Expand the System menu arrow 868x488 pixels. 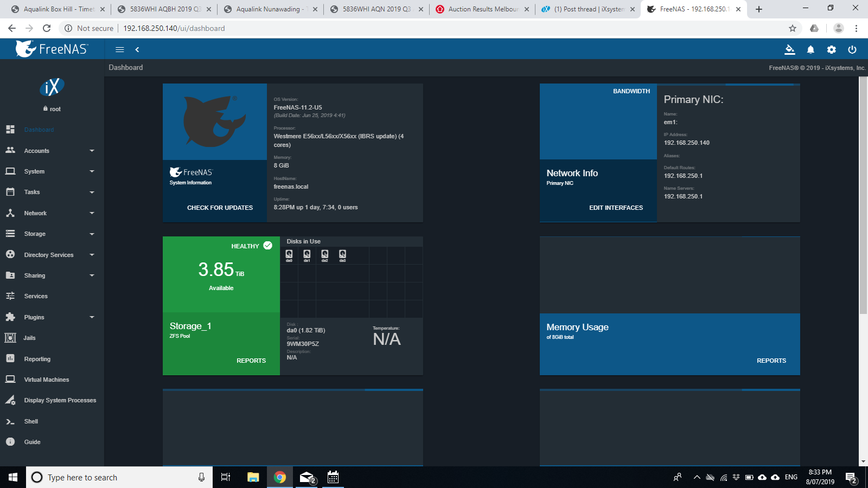pyautogui.click(x=92, y=171)
